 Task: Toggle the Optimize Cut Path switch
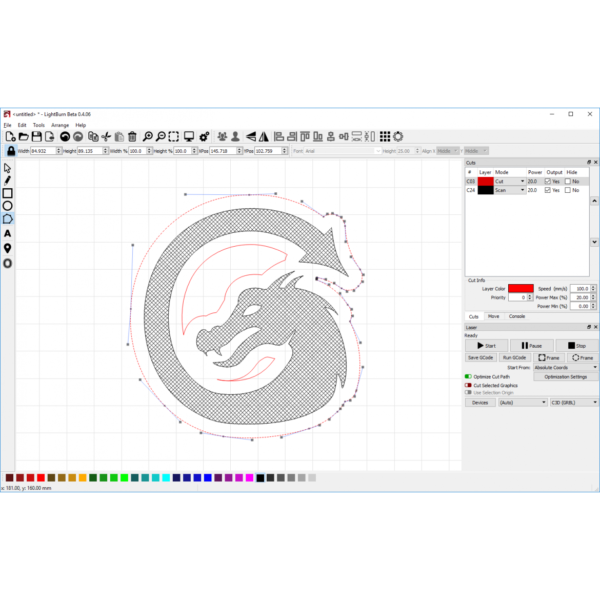click(468, 377)
